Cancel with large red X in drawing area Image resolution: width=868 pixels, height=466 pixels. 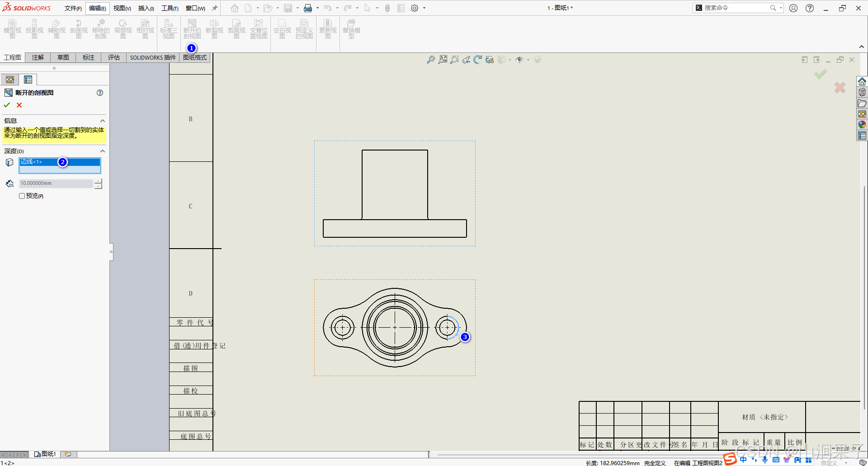tap(840, 87)
